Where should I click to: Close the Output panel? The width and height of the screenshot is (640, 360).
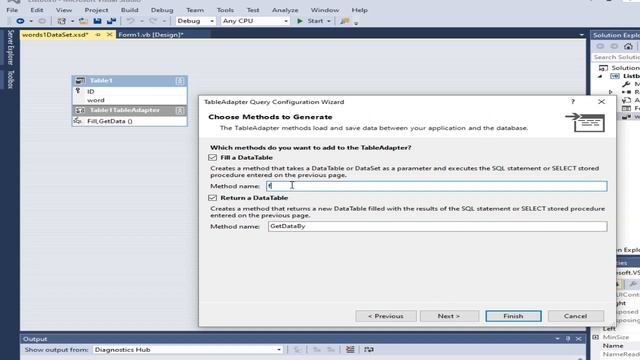578,339
